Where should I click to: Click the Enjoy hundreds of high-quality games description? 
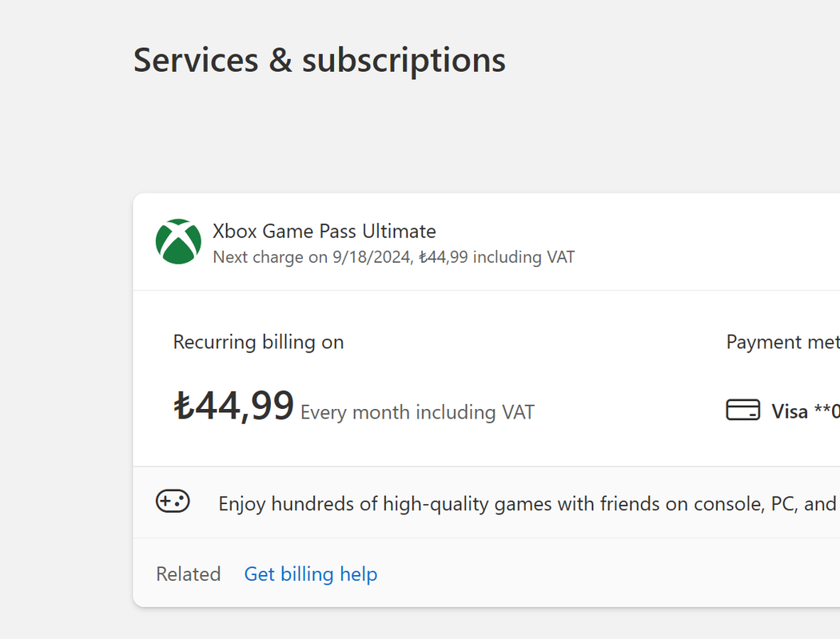(x=527, y=504)
